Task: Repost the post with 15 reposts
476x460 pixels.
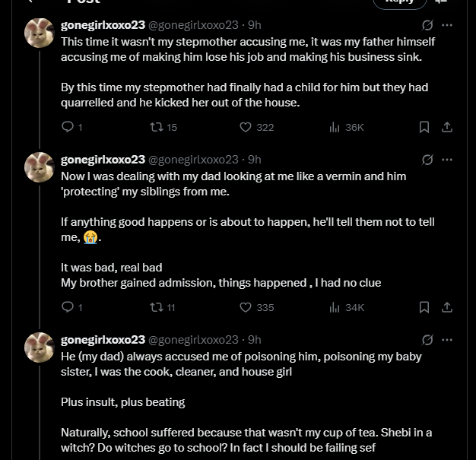Action: click(x=156, y=127)
